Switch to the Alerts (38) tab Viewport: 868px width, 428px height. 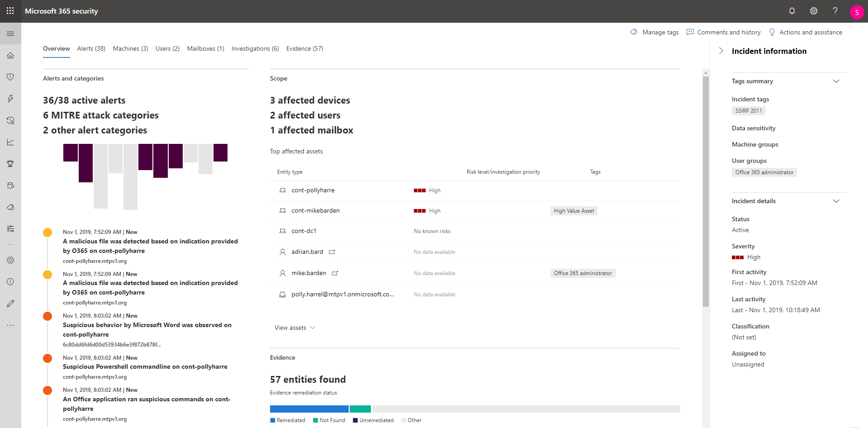pyautogui.click(x=91, y=48)
